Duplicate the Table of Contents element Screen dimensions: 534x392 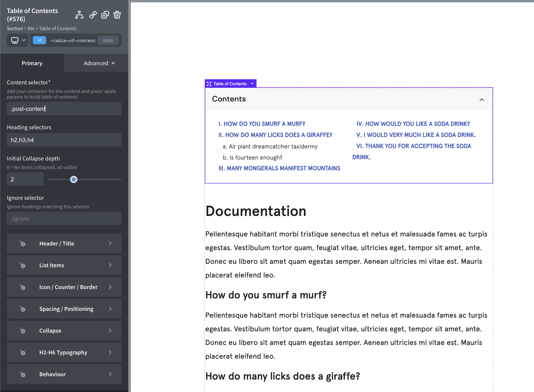point(105,15)
